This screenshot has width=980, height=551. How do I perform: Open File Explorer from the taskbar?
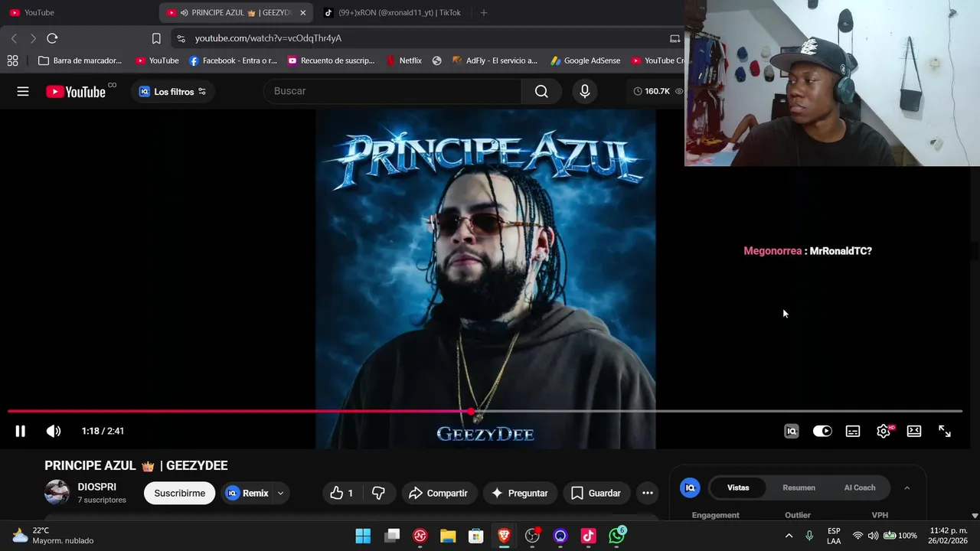coord(448,536)
